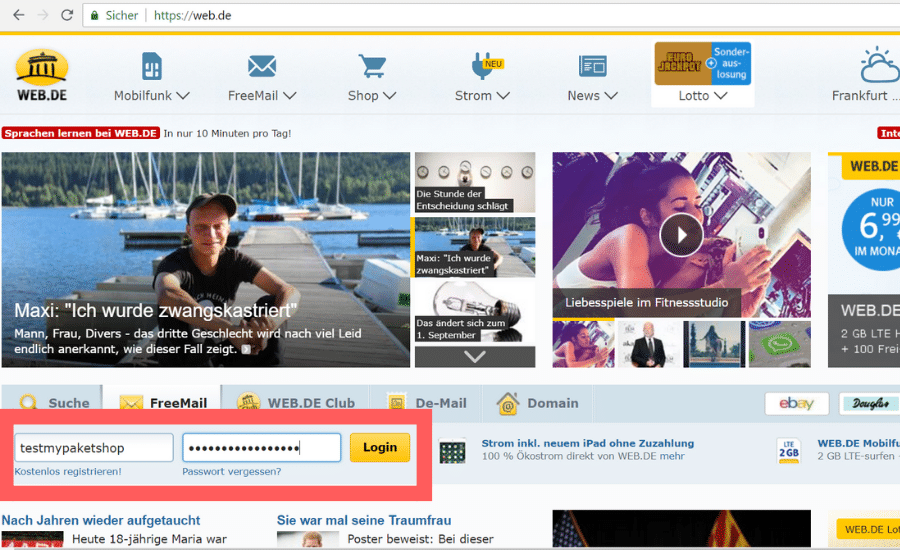Image resolution: width=900 pixels, height=550 pixels.
Task: Click the Kostenlos registrieren link
Action: (68, 471)
